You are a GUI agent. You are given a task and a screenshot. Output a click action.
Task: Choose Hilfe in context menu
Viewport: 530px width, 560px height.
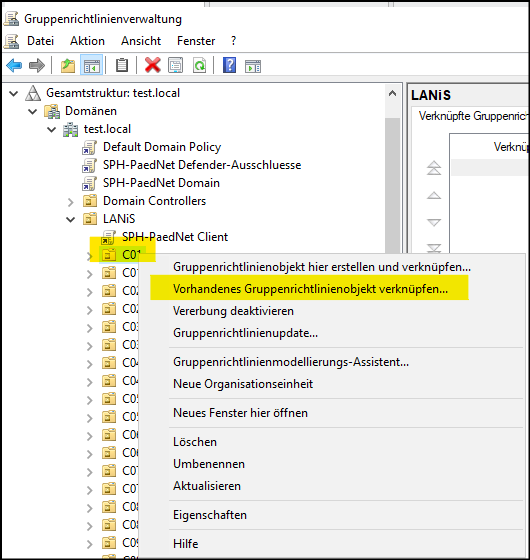coord(332,544)
